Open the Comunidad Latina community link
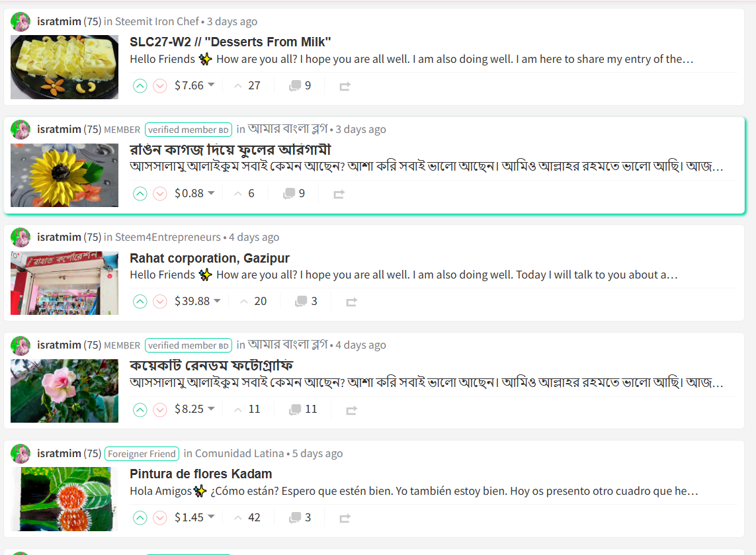This screenshot has height=555, width=756. (239, 454)
